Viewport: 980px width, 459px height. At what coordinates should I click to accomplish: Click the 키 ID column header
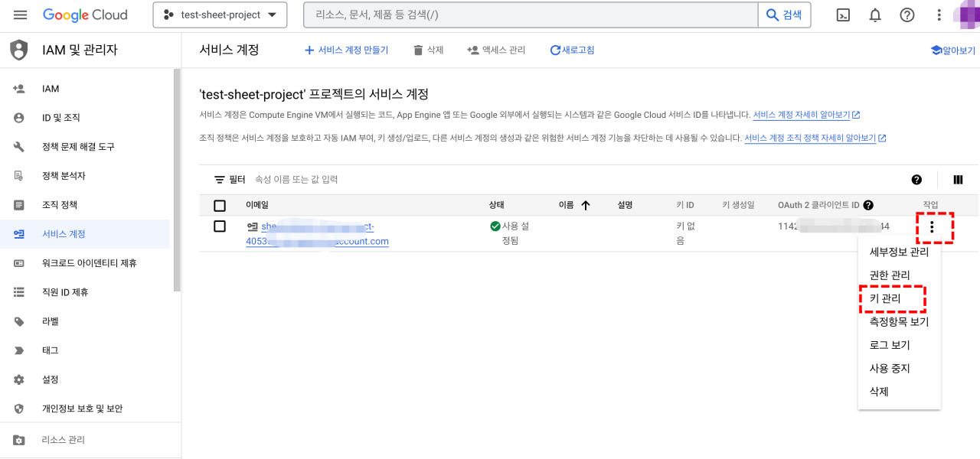(x=685, y=205)
